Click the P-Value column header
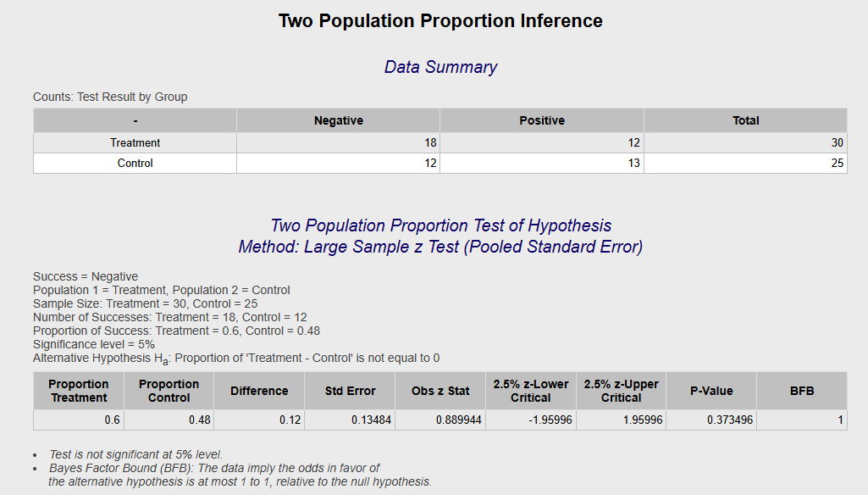The height and width of the screenshot is (495, 868). [x=711, y=391]
